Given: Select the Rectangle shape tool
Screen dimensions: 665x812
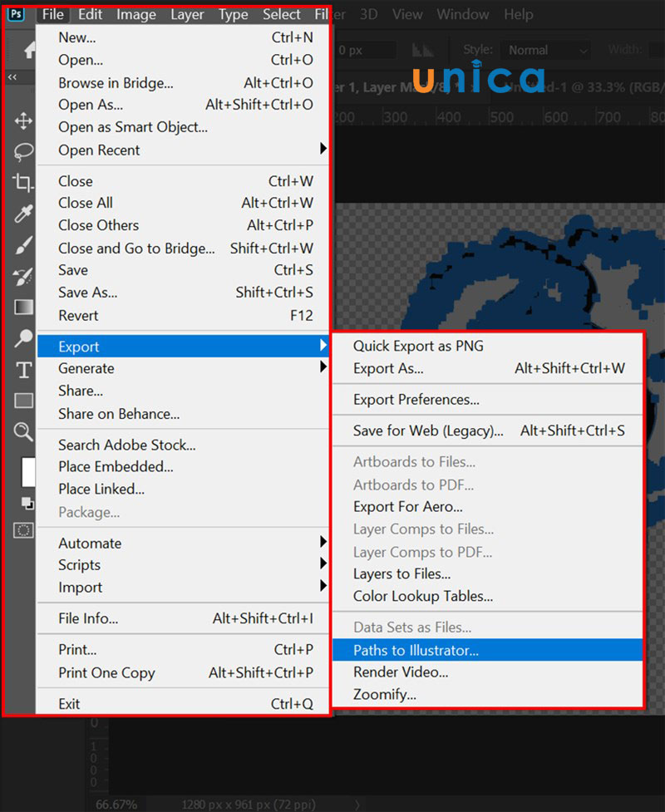Looking at the screenshot, I should pyautogui.click(x=23, y=401).
